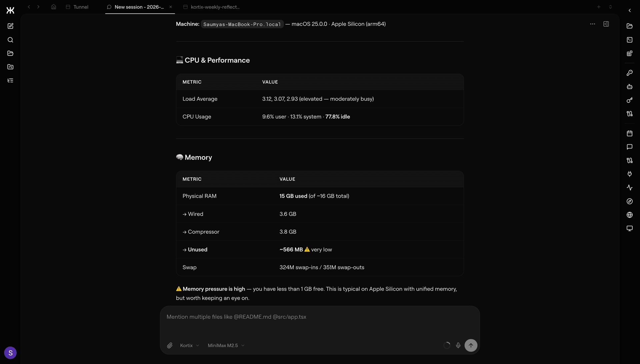Open the key credentials icon
640x364 pixels.
(x=630, y=100)
